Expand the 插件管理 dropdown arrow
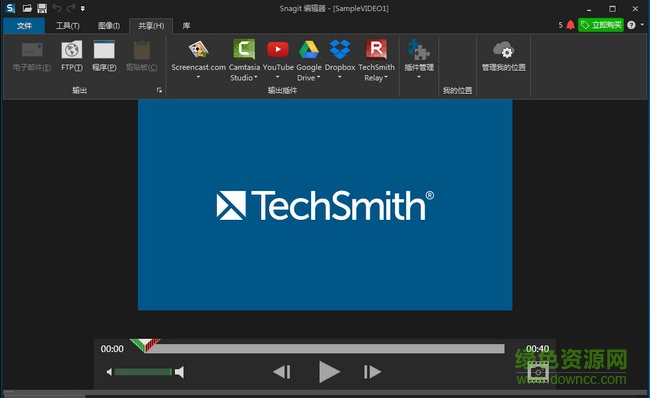This screenshot has height=398, width=650. (x=419, y=77)
